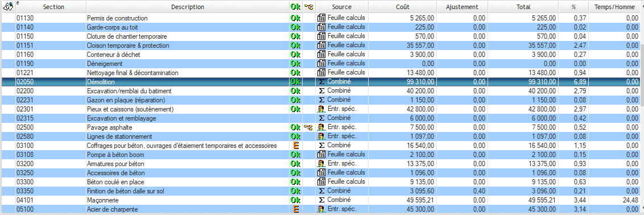The width and height of the screenshot is (644, 215).
Task: Click the contractor icon for Pavage asphalte
Action: click(321, 127)
